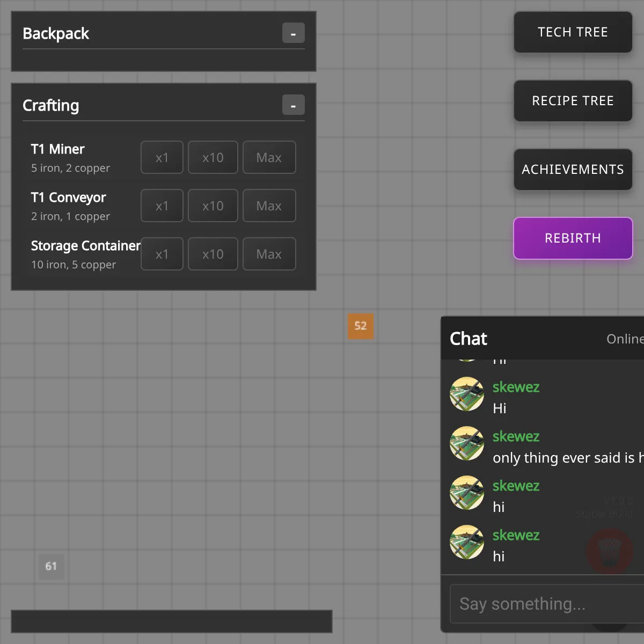Collapse the Crafting panel with minus button

(293, 105)
